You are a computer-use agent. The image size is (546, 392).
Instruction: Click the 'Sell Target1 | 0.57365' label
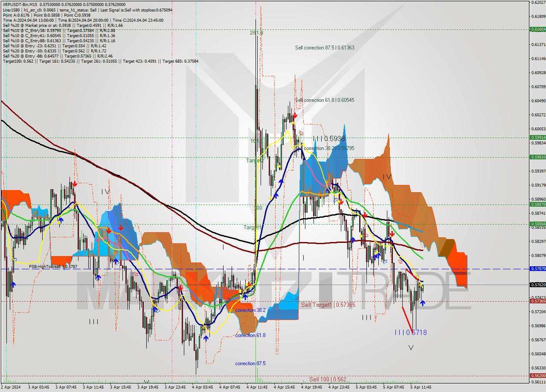pos(328,305)
